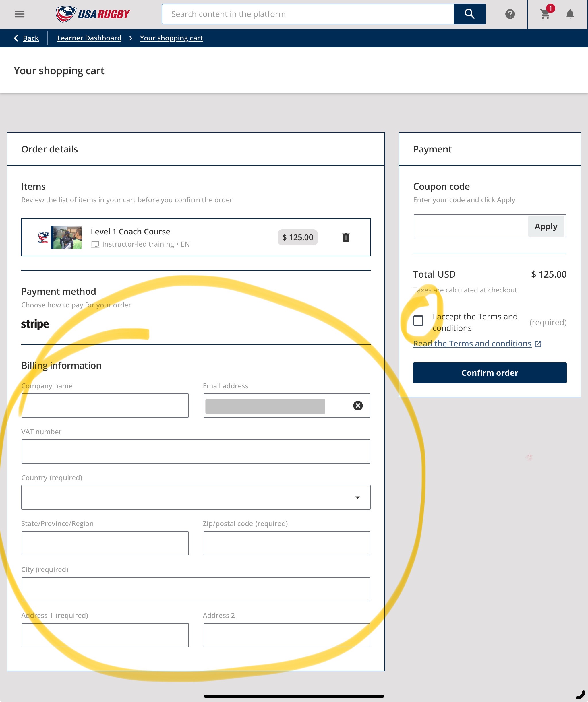Expand the Country dropdown

[196, 497]
